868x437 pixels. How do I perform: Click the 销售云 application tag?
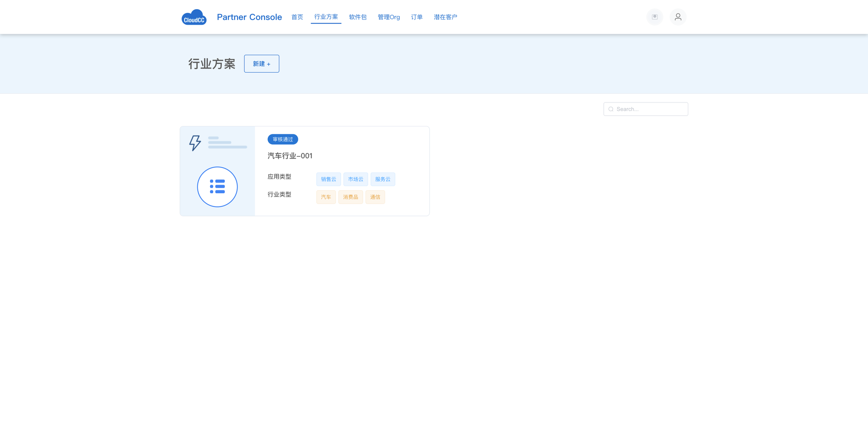click(329, 179)
